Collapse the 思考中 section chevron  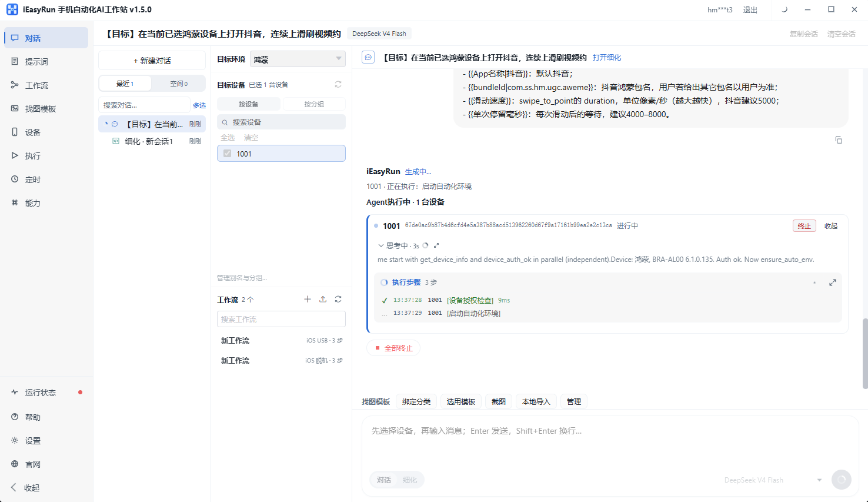(x=381, y=246)
